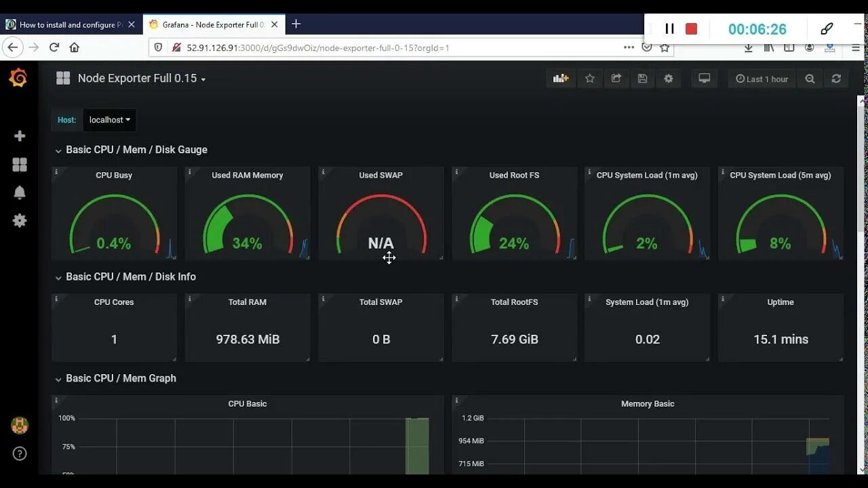Click the Used Root FS panel title
This screenshot has height=488, width=868.
point(514,175)
